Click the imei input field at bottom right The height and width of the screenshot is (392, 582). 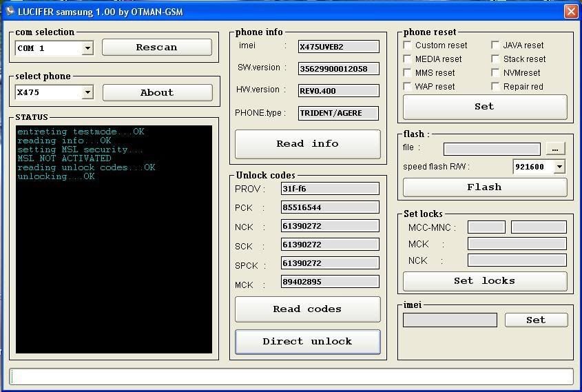450,320
